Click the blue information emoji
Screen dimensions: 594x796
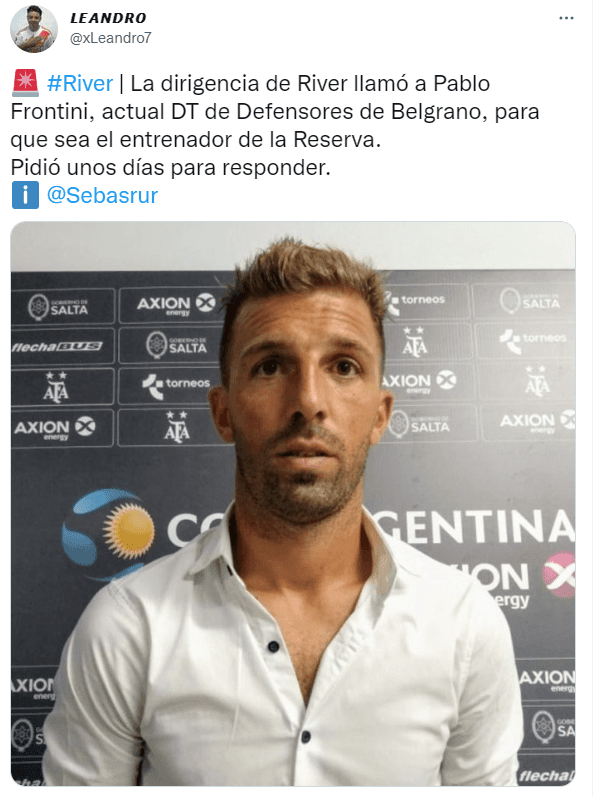[25, 195]
